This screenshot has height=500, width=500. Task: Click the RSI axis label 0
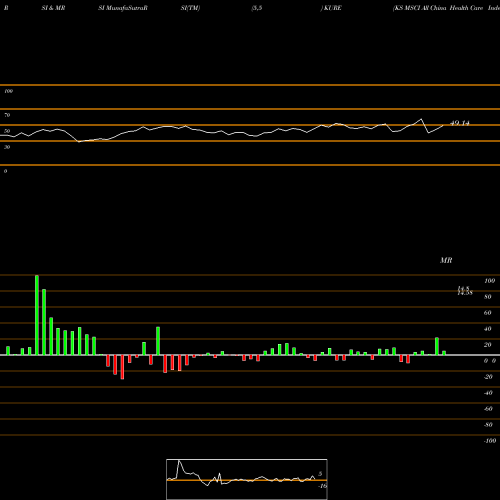point(5,171)
